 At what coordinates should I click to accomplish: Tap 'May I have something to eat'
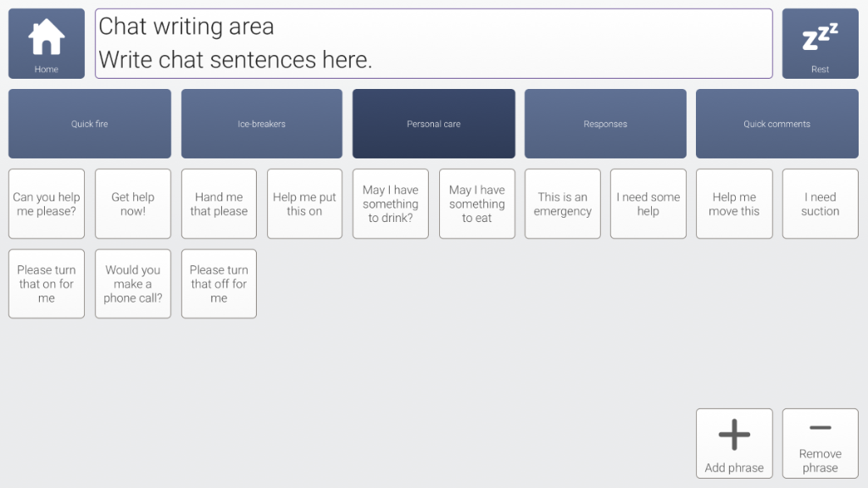point(477,204)
